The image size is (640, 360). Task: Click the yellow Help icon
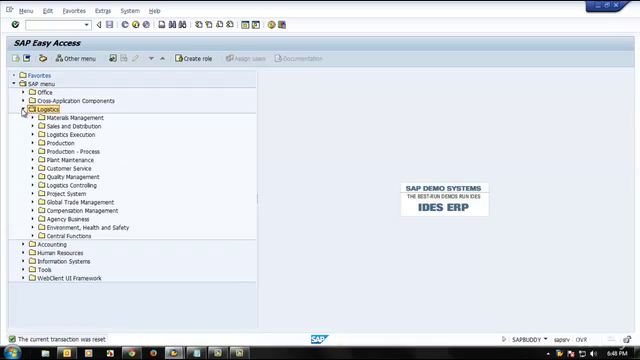tap(271, 25)
